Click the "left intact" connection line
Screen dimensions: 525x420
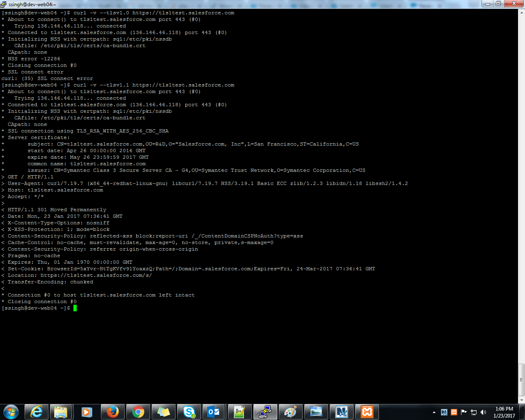[98, 295]
